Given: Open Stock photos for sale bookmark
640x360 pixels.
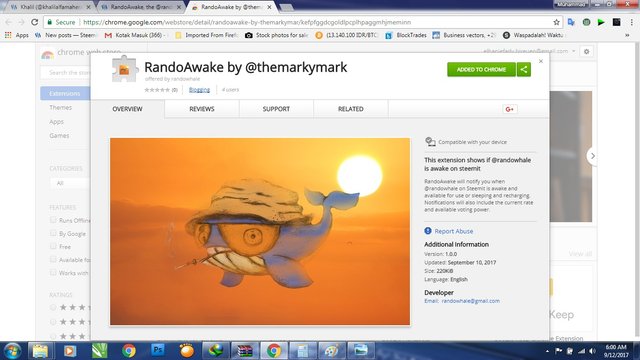Looking at the screenshot, I should click(x=277, y=35).
